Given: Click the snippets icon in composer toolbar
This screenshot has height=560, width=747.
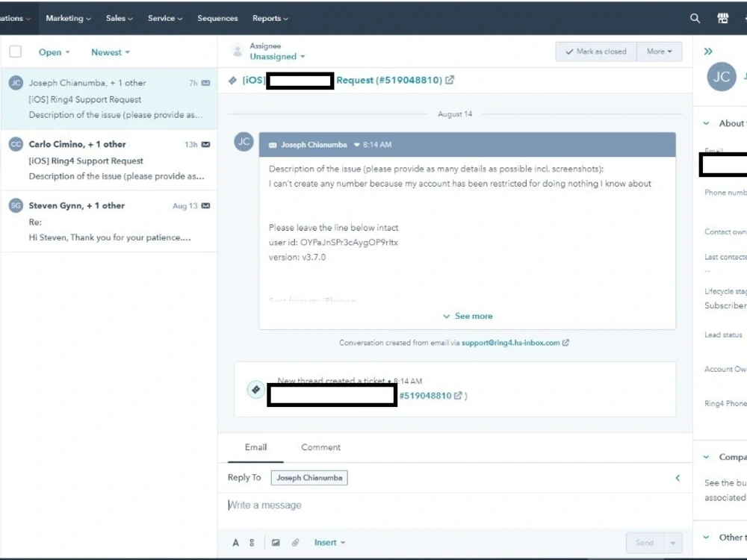Looking at the screenshot, I should (252, 543).
